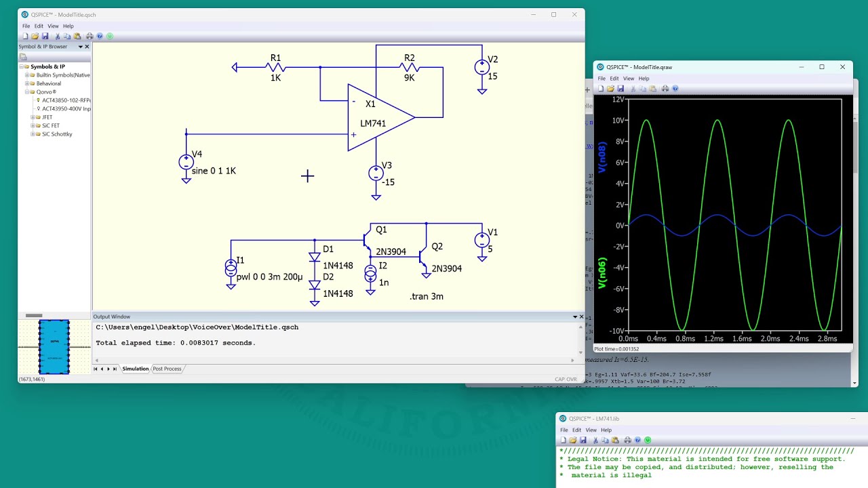Screen dimensions: 868x488
Task: Click Copy icon in ModelTitle.qsch toolbar
Action: click(67, 36)
